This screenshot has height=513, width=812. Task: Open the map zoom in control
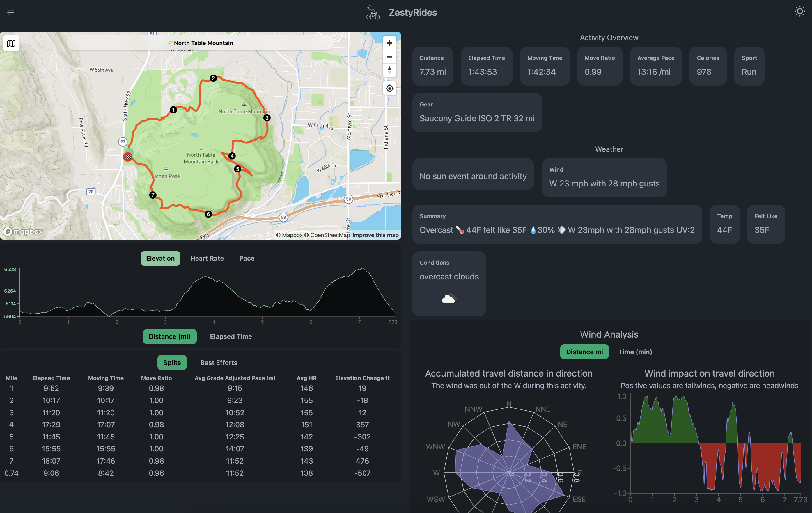(389, 43)
